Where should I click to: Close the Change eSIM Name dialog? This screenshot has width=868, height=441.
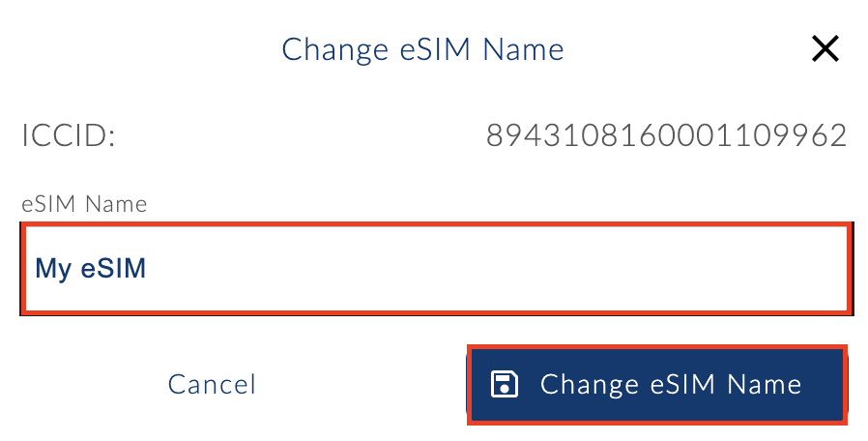point(825,49)
